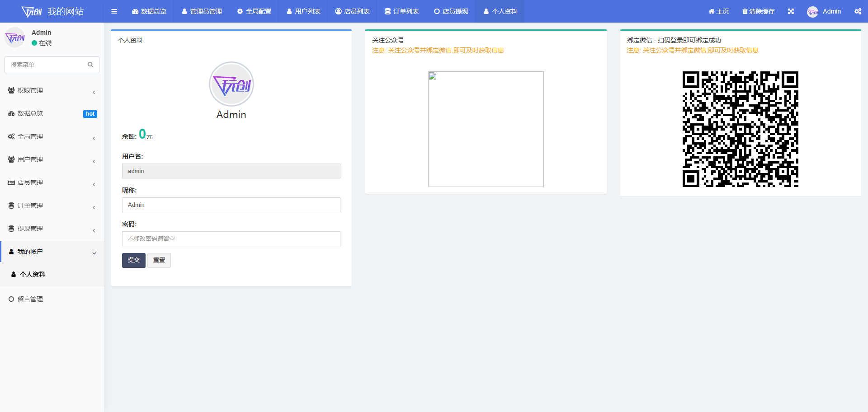Reset the form with 重置 button
The width and height of the screenshot is (868, 412).
point(159,260)
